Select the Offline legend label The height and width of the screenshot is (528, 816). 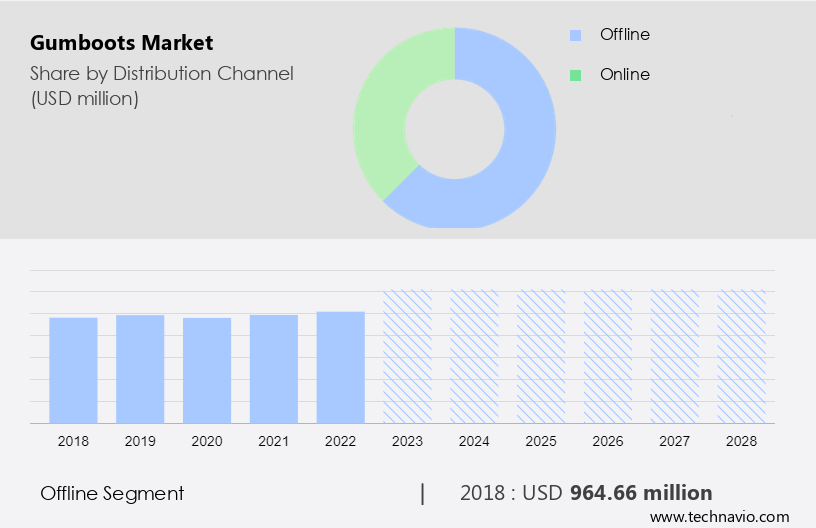[x=624, y=35]
